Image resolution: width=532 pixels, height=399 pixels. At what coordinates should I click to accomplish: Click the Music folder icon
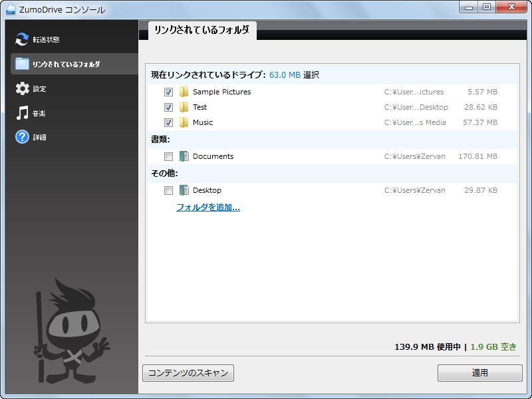(184, 122)
